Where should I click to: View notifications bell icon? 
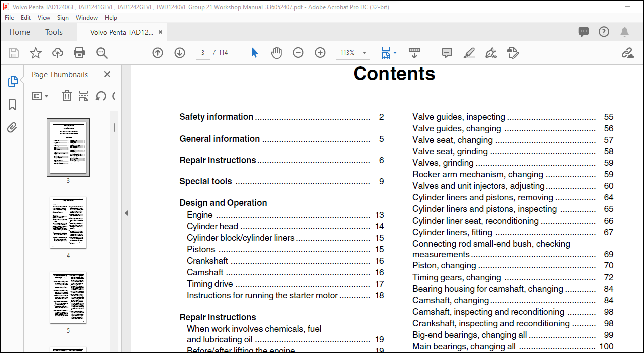pyautogui.click(x=624, y=32)
